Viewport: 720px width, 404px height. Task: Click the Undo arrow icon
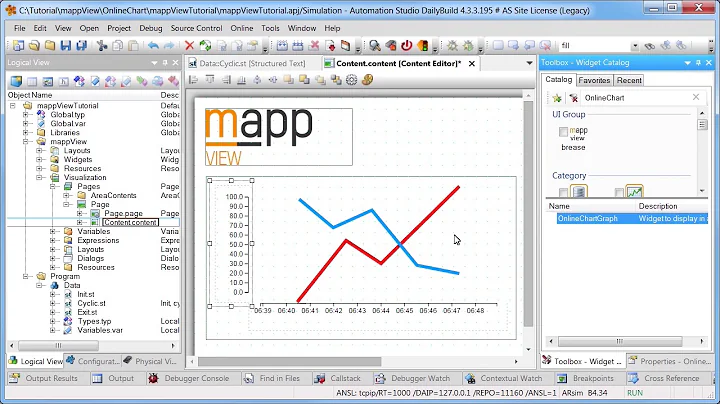(x=153, y=45)
